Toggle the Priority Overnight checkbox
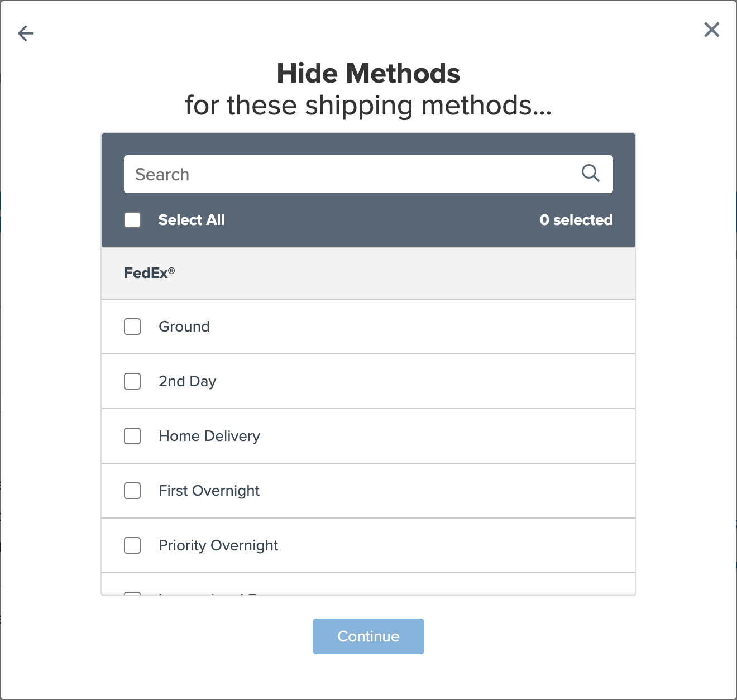737x700 pixels. [x=132, y=545]
